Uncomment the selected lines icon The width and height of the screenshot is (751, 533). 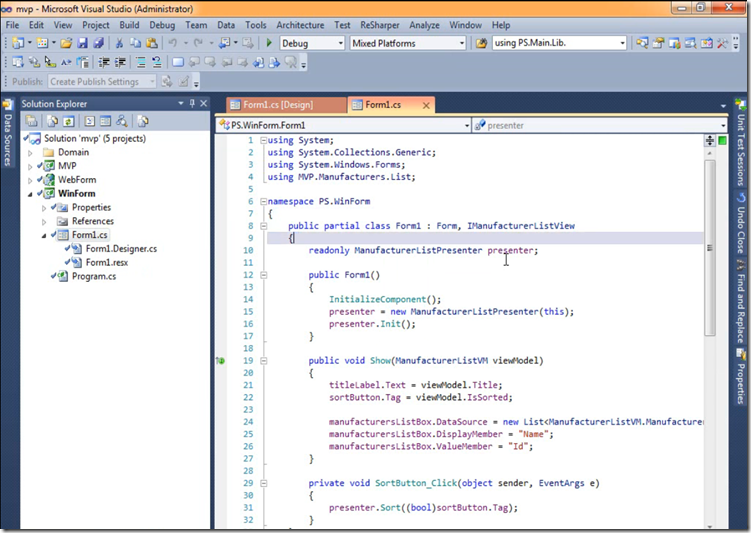tap(157, 62)
